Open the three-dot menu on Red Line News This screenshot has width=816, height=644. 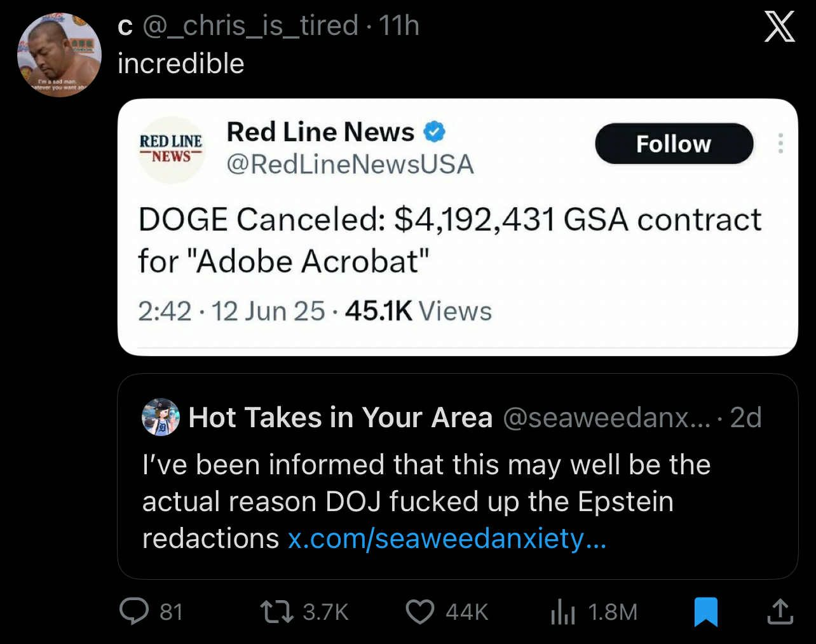point(780,144)
